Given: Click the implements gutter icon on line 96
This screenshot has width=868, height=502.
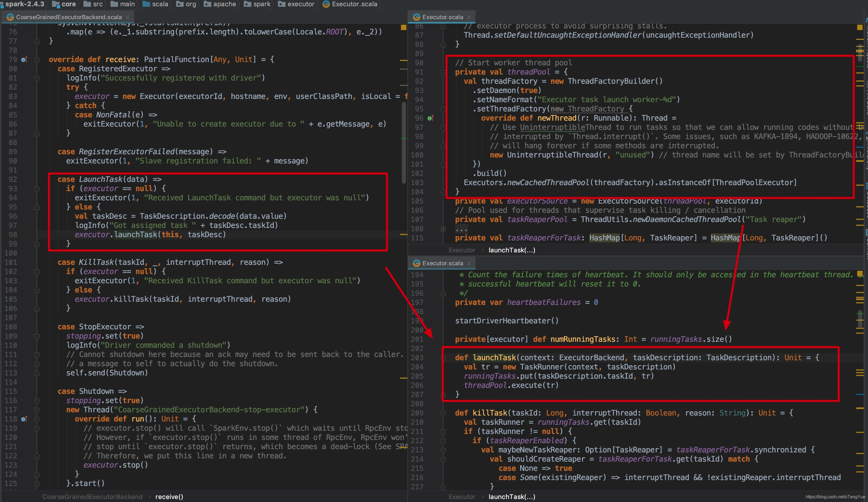Looking at the screenshot, I should (x=430, y=118).
